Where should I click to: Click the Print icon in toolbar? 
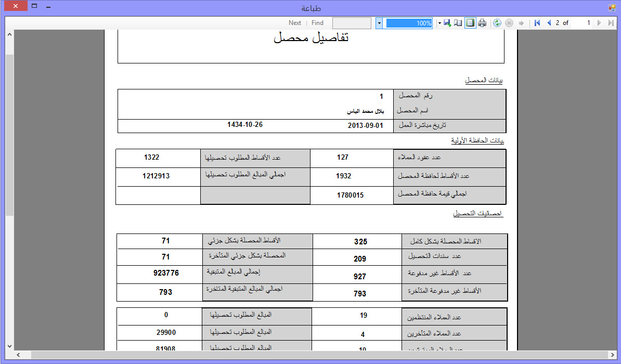click(x=482, y=23)
